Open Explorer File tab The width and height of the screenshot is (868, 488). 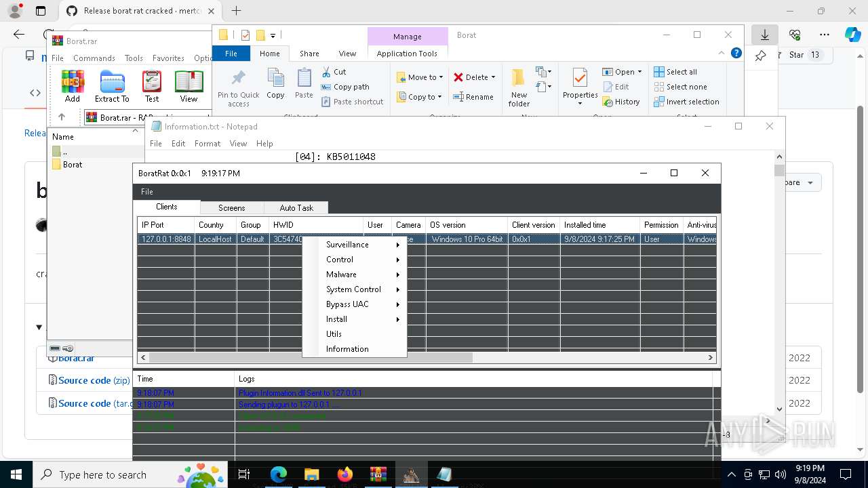pyautogui.click(x=231, y=54)
